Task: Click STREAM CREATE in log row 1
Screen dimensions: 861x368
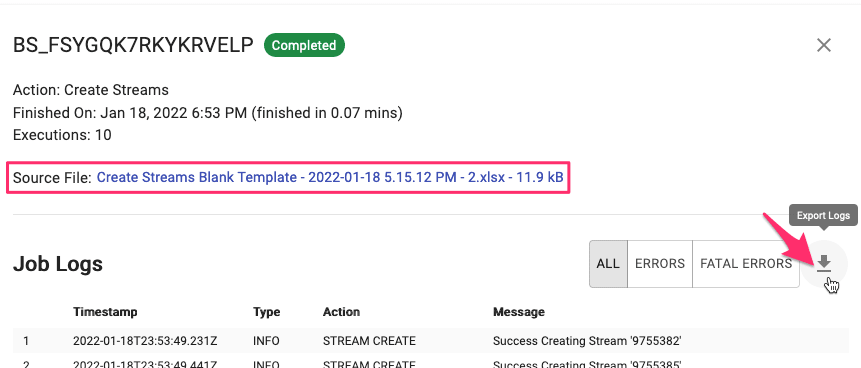Action: pyautogui.click(x=369, y=341)
